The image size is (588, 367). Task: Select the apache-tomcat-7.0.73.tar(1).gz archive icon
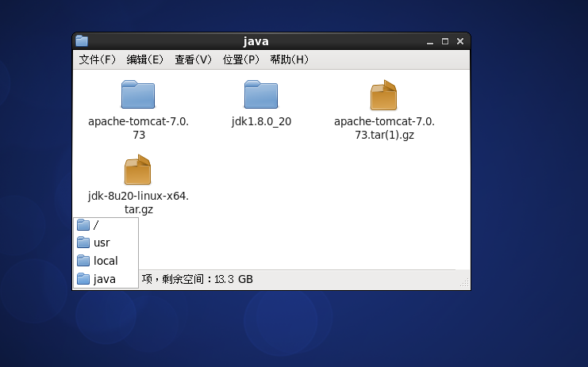click(384, 95)
